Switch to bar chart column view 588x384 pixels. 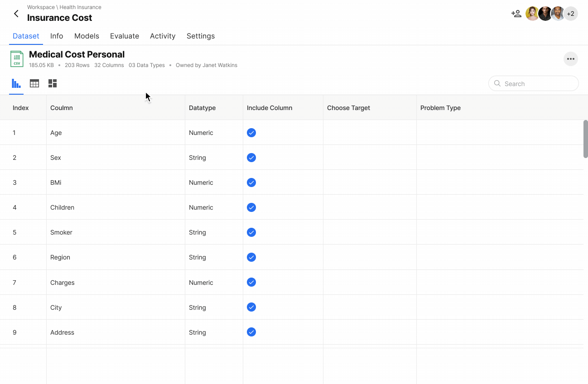(x=16, y=83)
